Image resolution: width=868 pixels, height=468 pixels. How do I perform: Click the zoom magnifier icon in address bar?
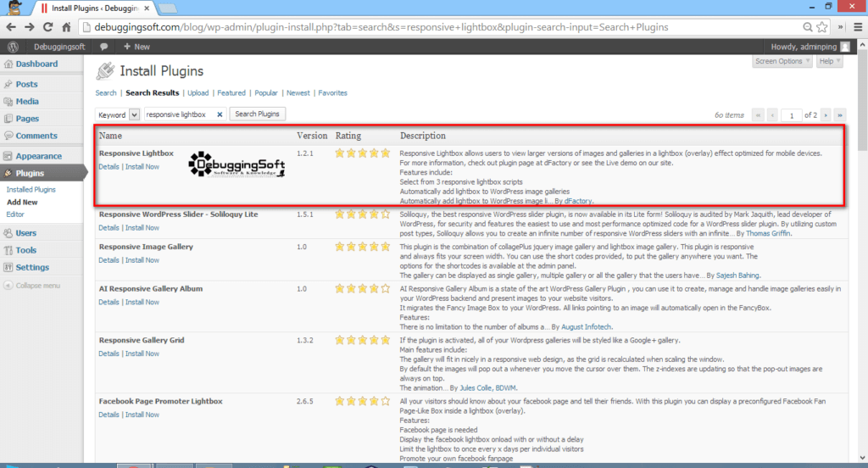808,27
